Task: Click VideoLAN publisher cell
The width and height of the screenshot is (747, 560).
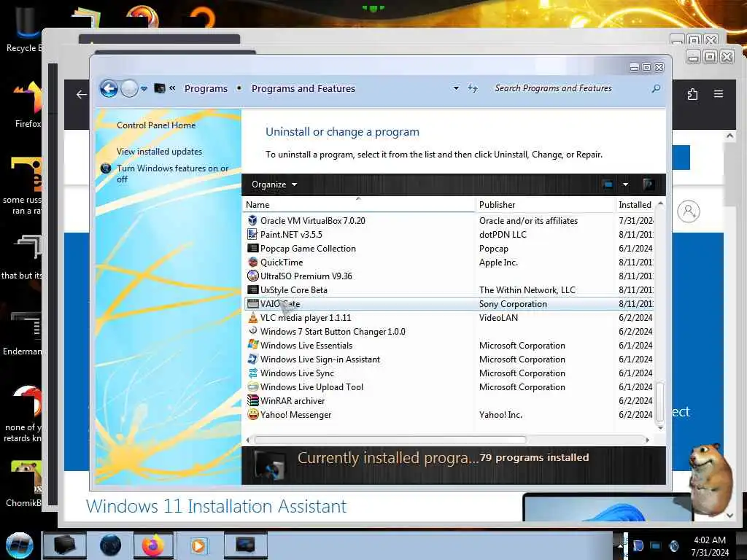Action: click(498, 318)
